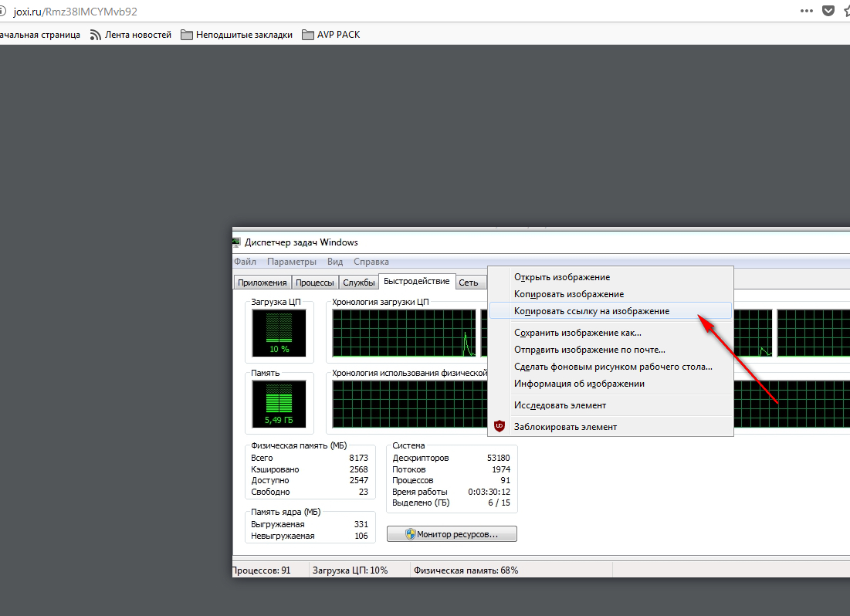Click the Выделено (ГБ) value 6 / 15
Screen dimensions: 850x616
coord(499,503)
